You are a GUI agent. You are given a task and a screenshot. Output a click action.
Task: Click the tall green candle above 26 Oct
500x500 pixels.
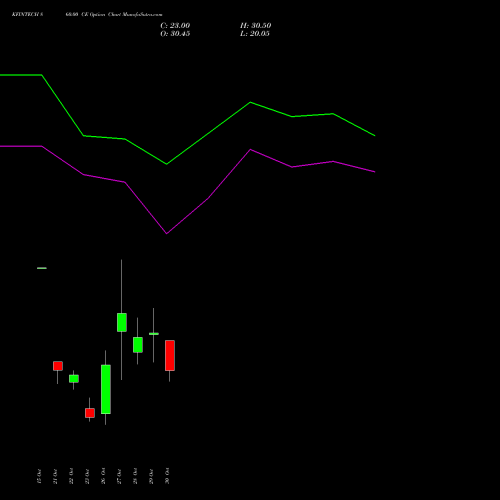(106, 389)
